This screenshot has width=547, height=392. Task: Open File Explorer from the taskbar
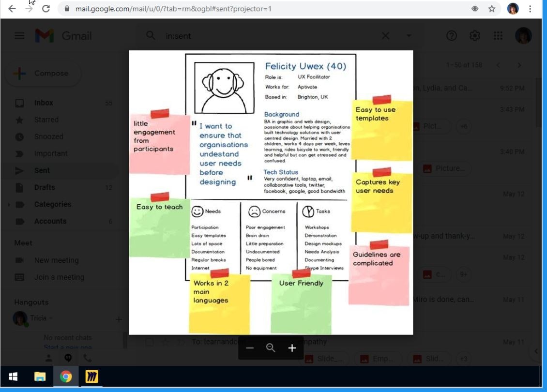point(40,377)
